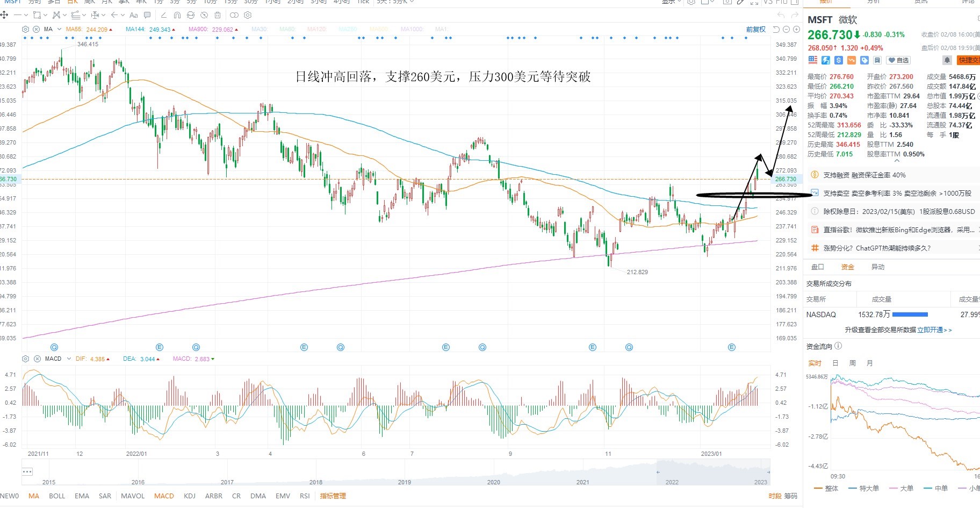Open the fund flow info icon
980x508 pixels.
coord(838,346)
